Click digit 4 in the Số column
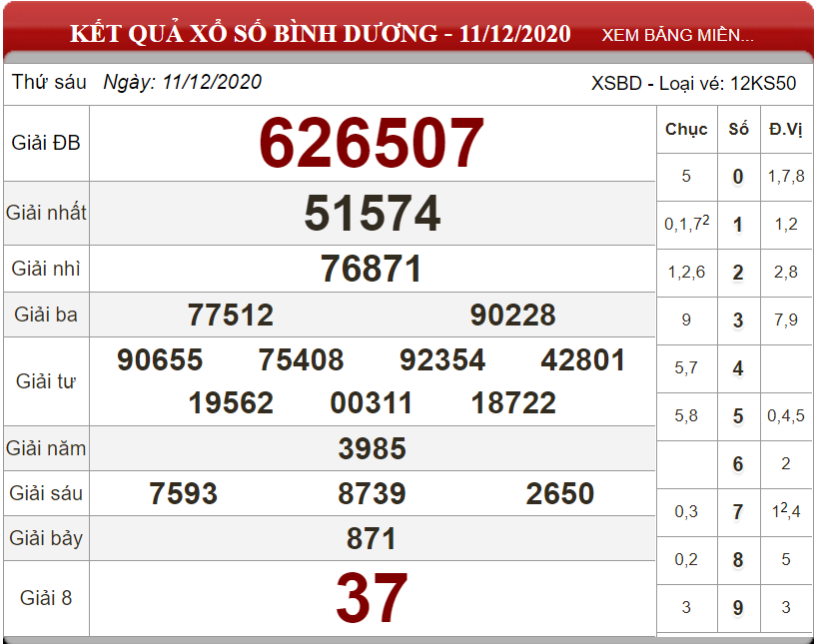Image resolution: width=815 pixels, height=644 pixels. point(738,368)
